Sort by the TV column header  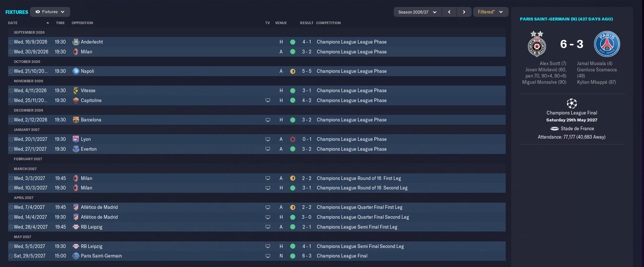(267, 23)
